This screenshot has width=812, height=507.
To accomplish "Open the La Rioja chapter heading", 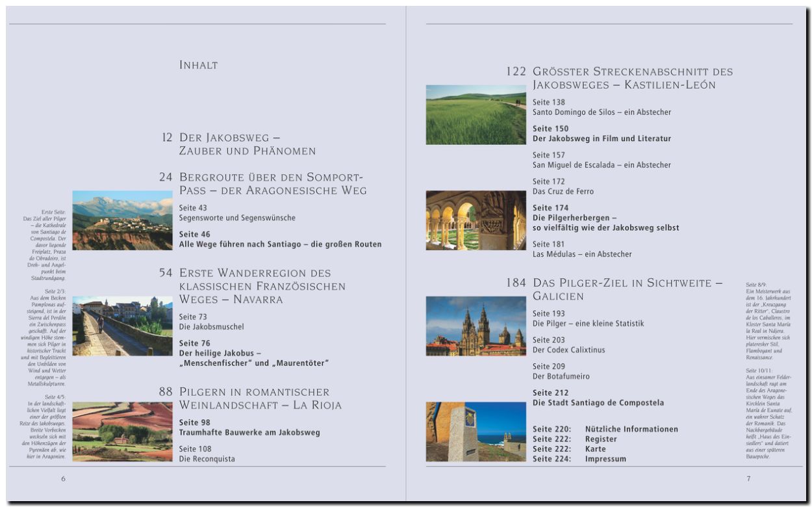I will pyautogui.click(x=260, y=398).
